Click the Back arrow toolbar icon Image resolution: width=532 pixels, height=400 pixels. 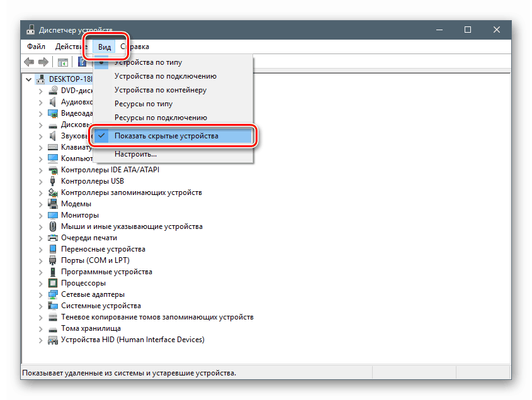(x=29, y=62)
